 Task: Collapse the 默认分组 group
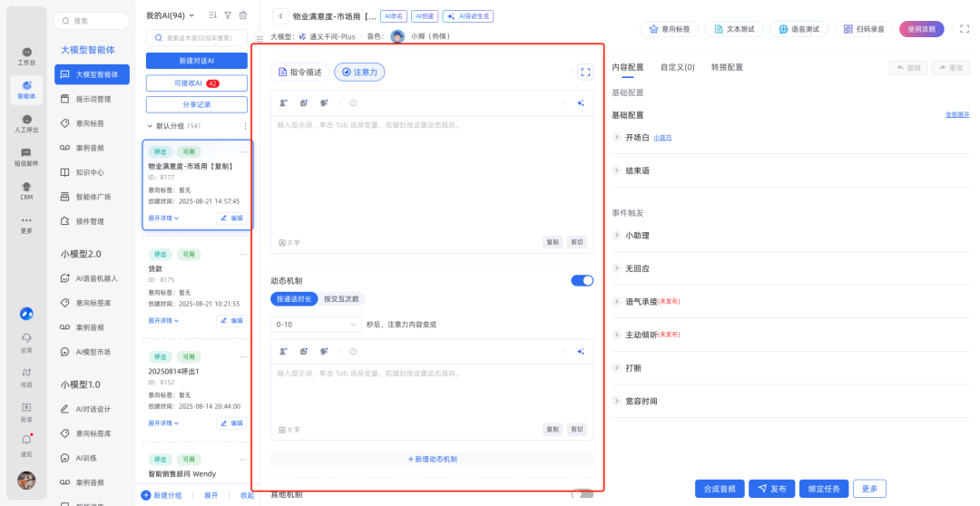click(x=151, y=126)
